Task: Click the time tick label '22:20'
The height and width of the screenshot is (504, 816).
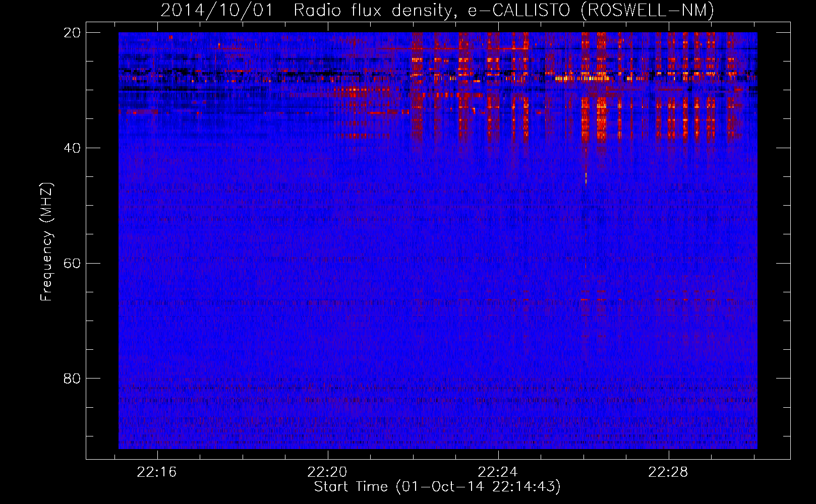Action: pyautogui.click(x=327, y=472)
